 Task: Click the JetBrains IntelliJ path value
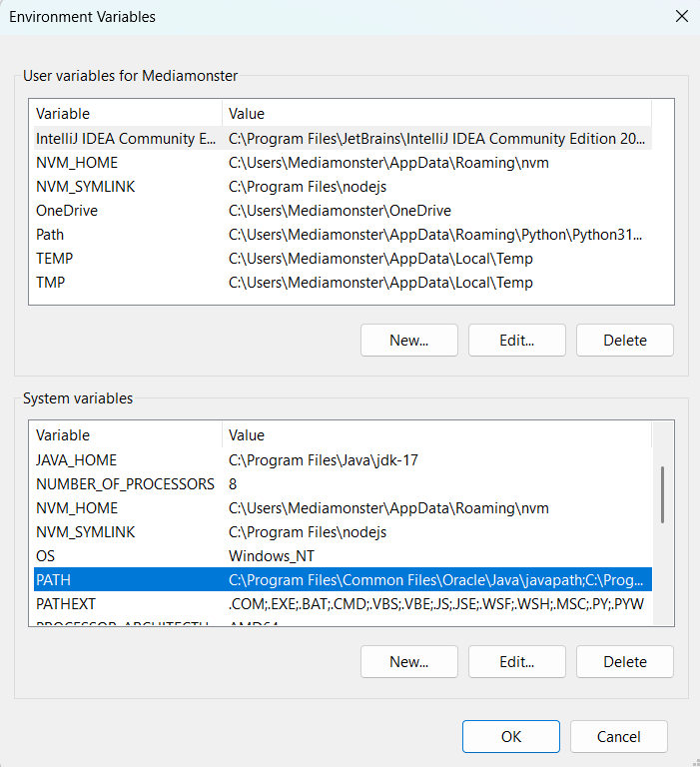pyautogui.click(x=436, y=139)
